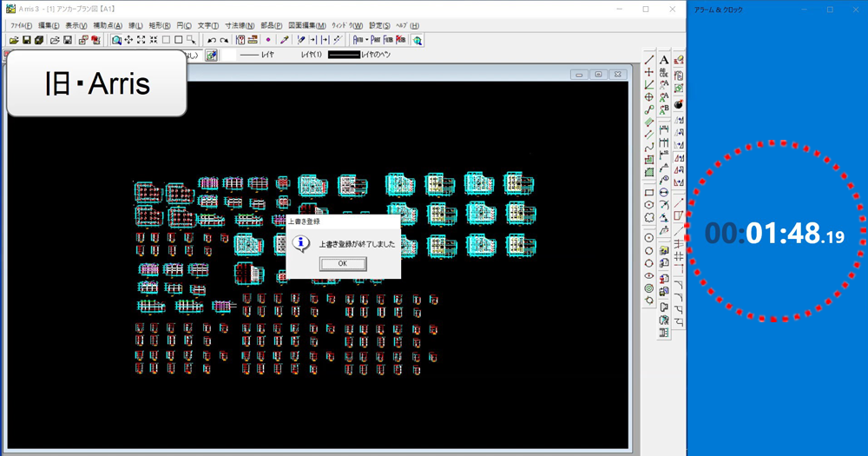Click OK in the overwrite-save dialog

tap(342, 263)
